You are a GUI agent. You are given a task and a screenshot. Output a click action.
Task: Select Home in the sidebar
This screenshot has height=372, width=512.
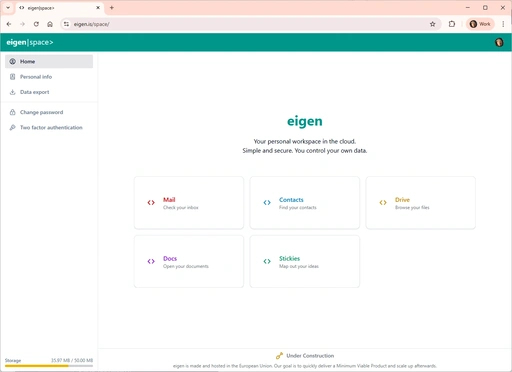click(x=49, y=61)
